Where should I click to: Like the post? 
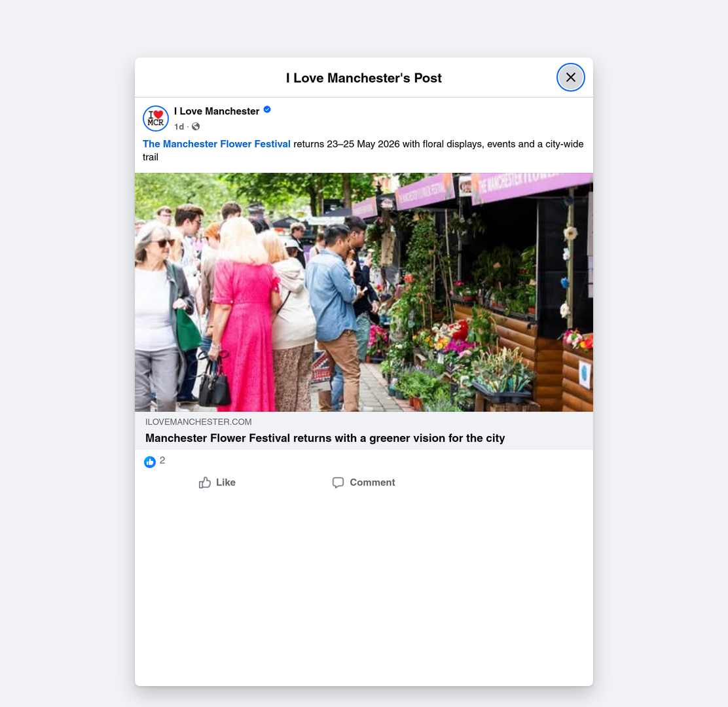pyautogui.click(x=217, y=482)
